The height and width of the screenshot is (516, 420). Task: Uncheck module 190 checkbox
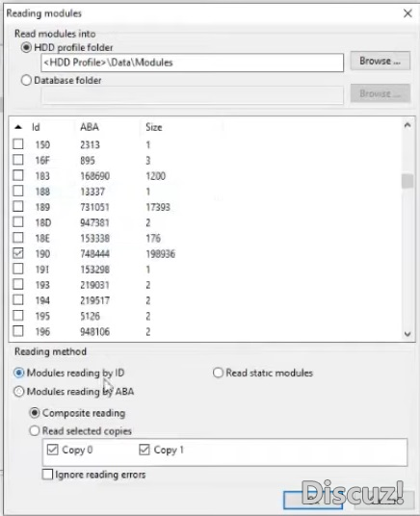point(18,253)
